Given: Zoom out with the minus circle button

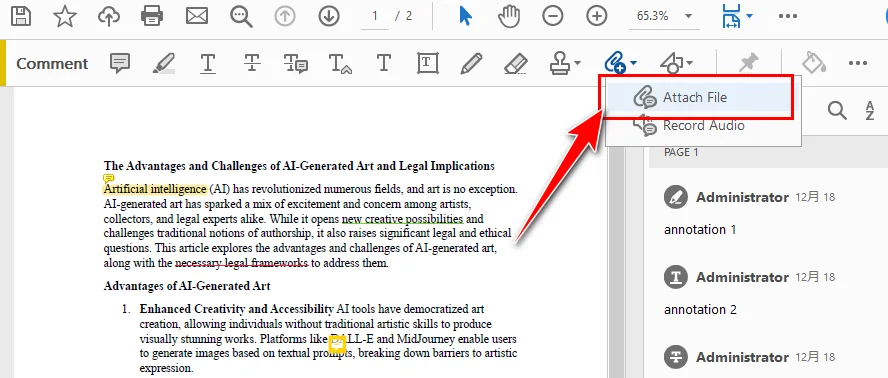Looking at the screenshot, I should click(553, 16).
